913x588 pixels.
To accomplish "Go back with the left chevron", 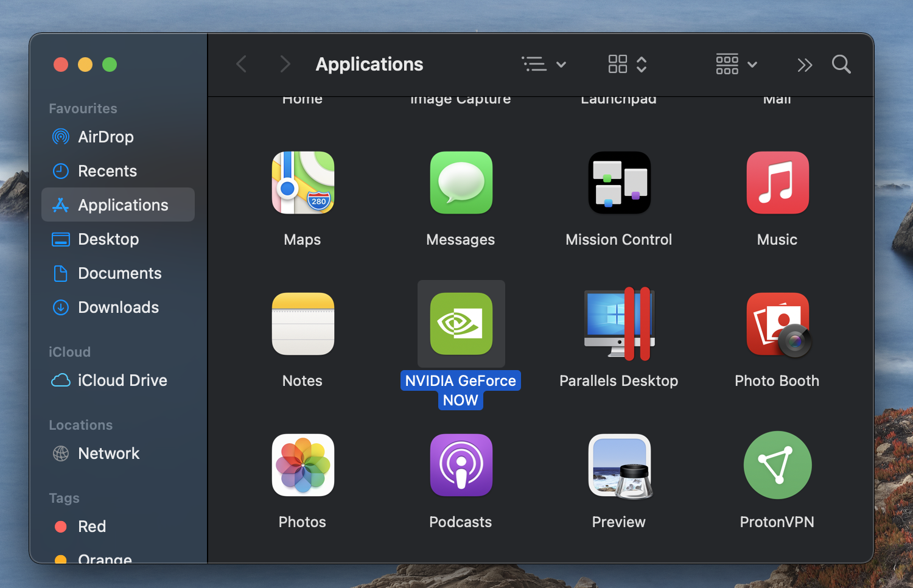I will [242, 64].
